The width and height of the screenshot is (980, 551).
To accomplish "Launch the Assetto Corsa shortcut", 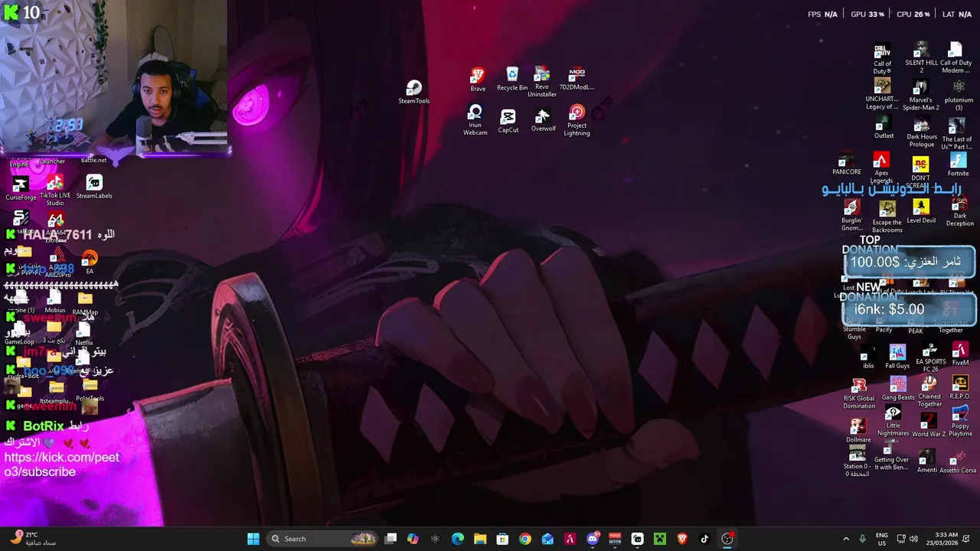I will 958,461.
